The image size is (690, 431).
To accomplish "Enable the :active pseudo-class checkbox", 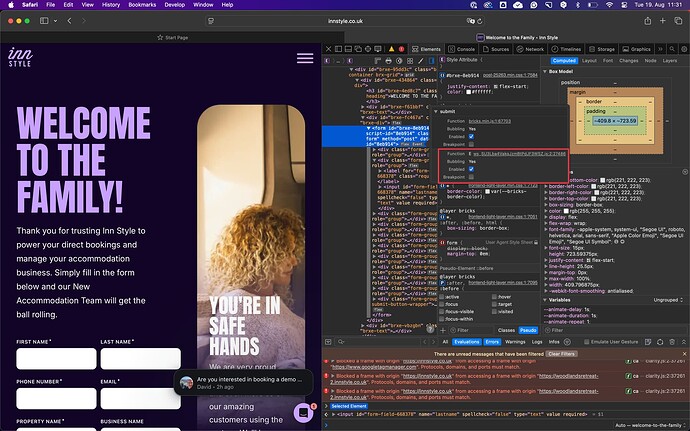I will coord(441,297).
